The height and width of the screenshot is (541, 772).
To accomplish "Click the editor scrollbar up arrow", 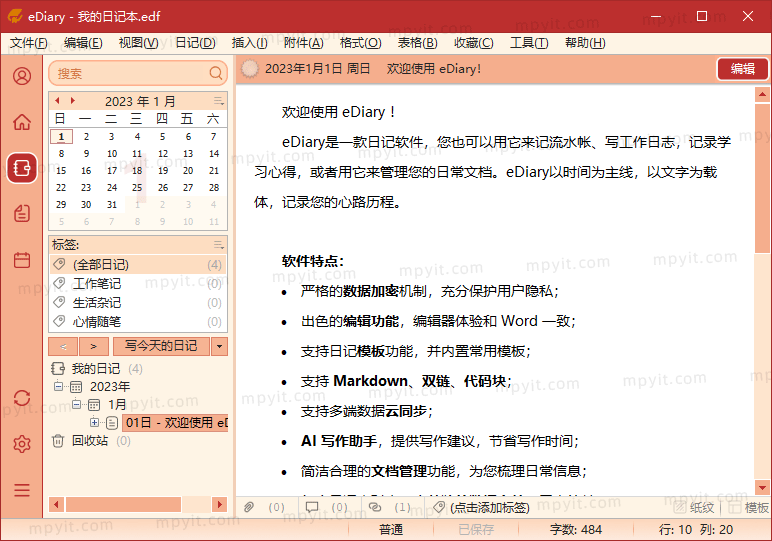I will (x=762, y=94).
